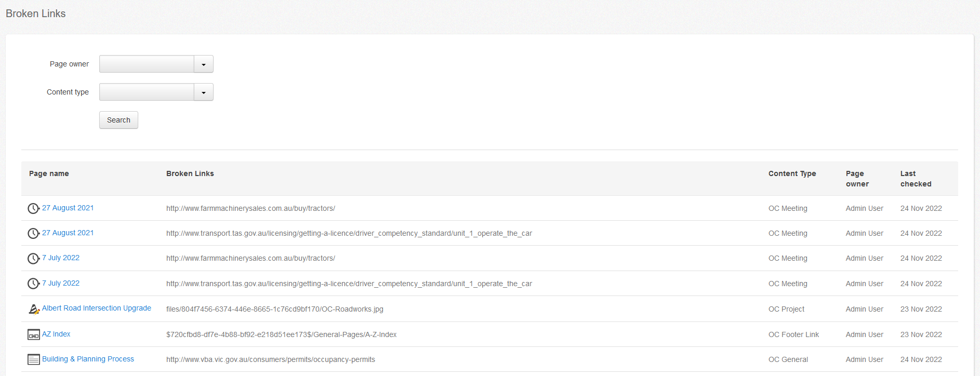Click the clock icon in the first 27 August 2021 row
The width and height of the screenshot is (980, 376).
click(33, 208)
